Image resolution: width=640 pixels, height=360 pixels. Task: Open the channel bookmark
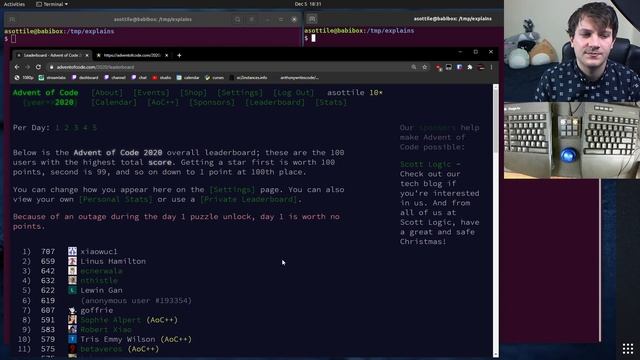(115, 77)
